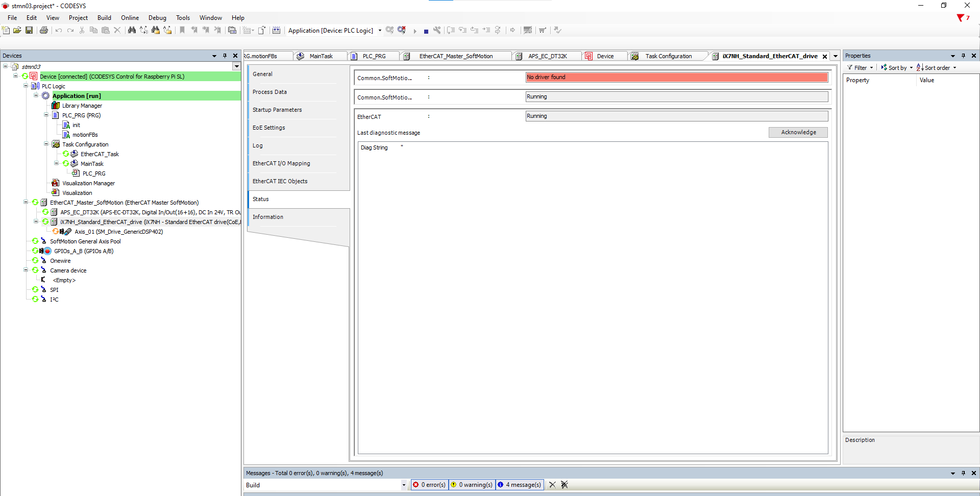Viewport: 980px width, 496px height.
Task: Open a project via the folder icon
Action: pyautogui.click(x=17, y=30)
